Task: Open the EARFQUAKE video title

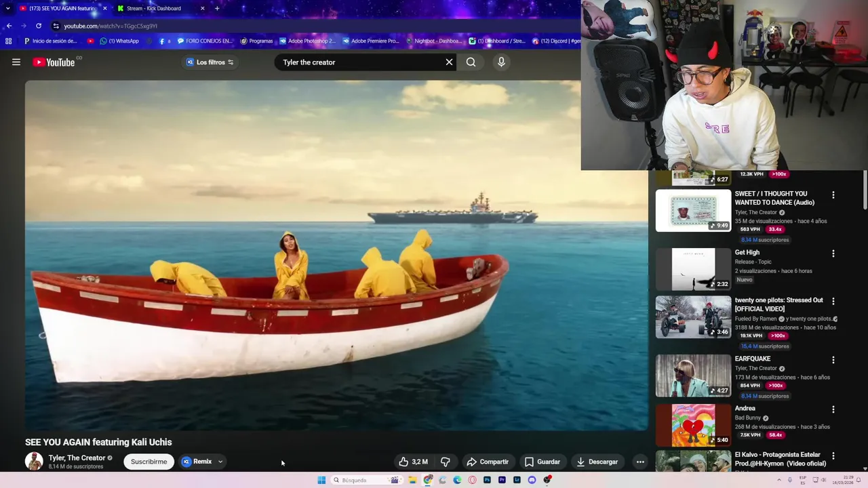Action: [x=753, y=359]
